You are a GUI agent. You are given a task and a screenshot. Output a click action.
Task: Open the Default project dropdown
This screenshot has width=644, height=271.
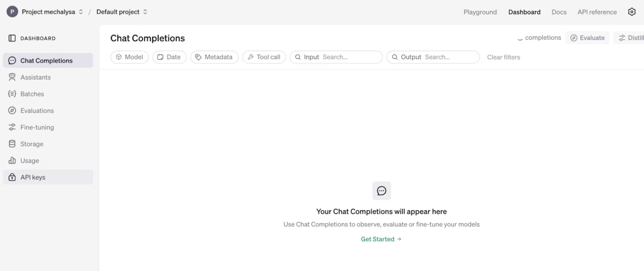pos(122,12)
